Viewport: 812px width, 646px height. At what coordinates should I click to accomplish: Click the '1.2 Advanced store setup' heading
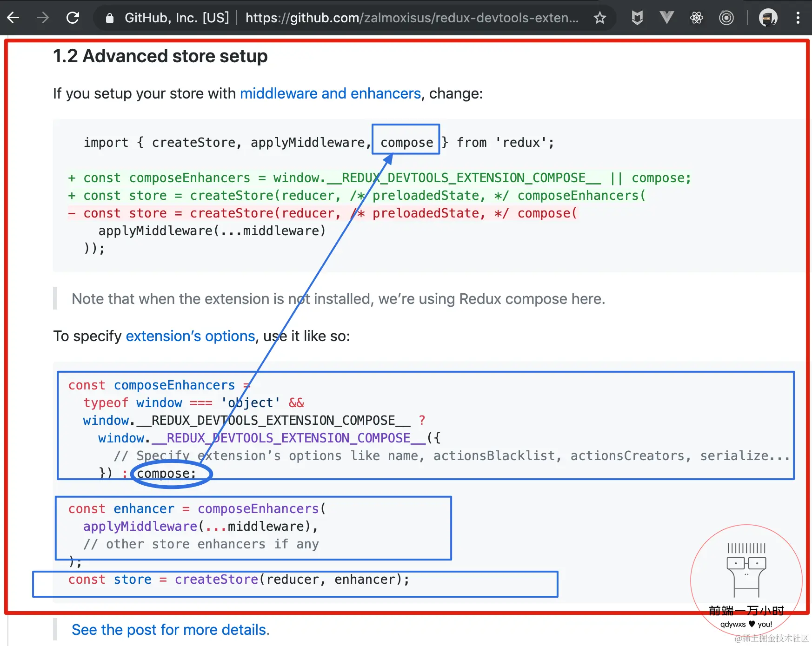pyautogui.click(x=160, y=56)
